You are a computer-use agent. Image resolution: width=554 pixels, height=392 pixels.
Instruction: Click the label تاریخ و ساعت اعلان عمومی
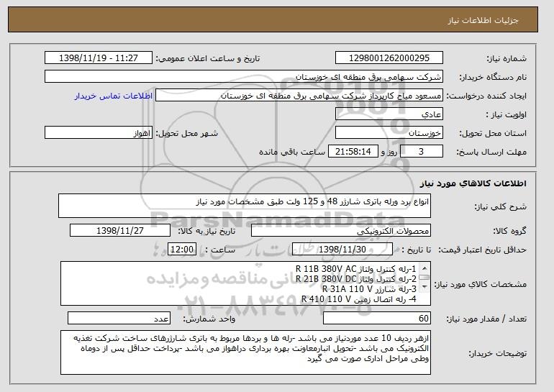pyautogui.click(x=208, y=58)
